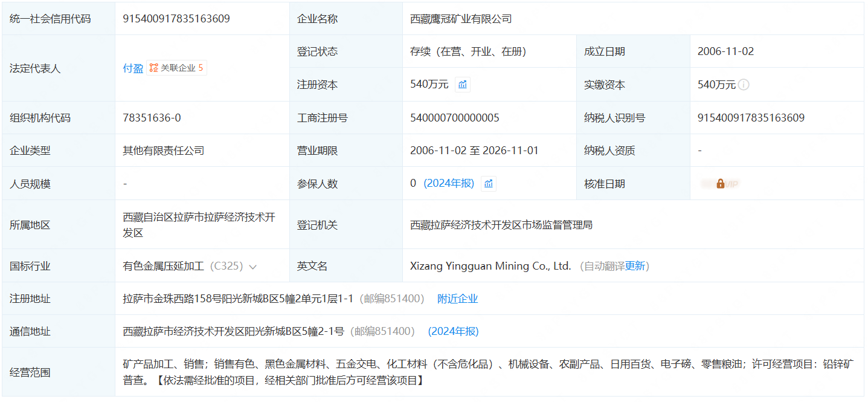Click the 国标行业 label cell
The width and height of the screenshot is (868, 402).
tap(59, 266)
